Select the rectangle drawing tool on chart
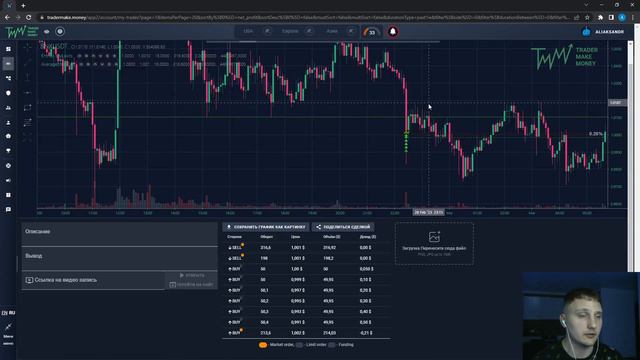Image resolution: width=640 pixels, height=360 pixels. coord(27,108)
